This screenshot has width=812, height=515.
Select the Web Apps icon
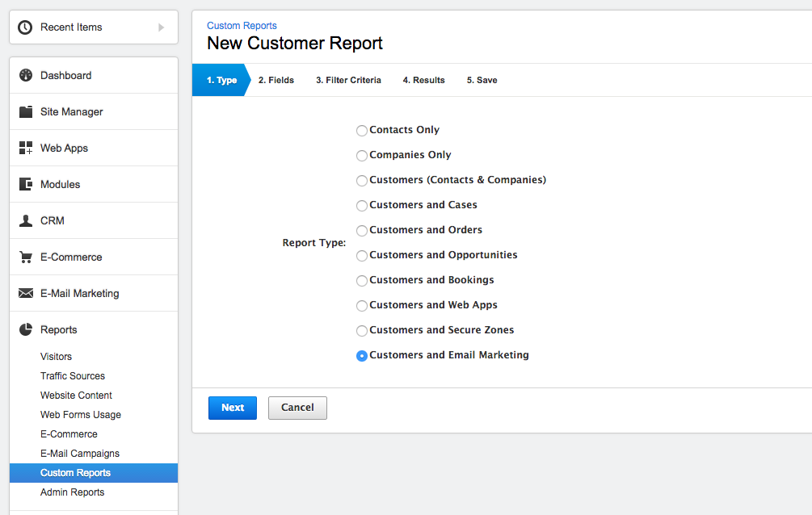(25, 147)
